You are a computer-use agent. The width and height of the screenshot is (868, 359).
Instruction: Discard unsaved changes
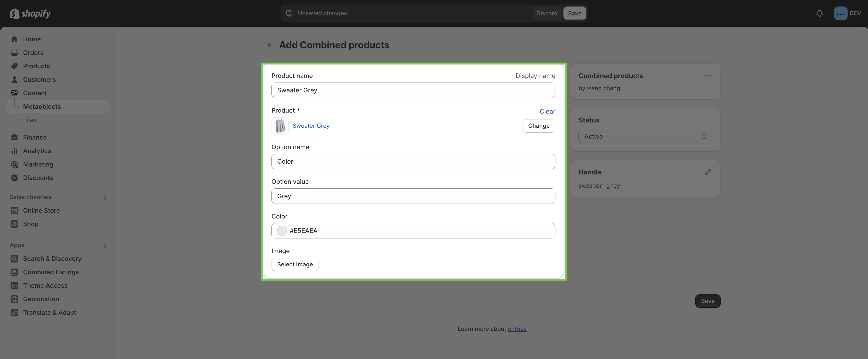[547, 13]
